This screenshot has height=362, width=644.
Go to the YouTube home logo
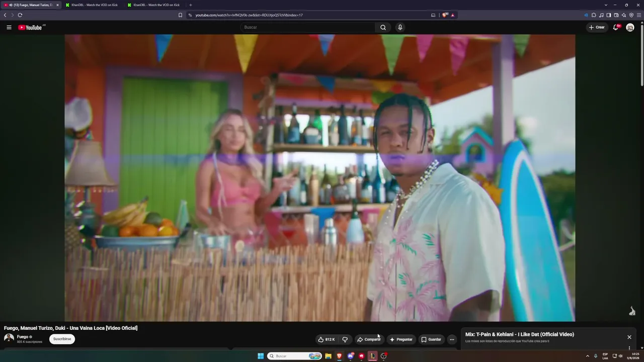point(30,27)
